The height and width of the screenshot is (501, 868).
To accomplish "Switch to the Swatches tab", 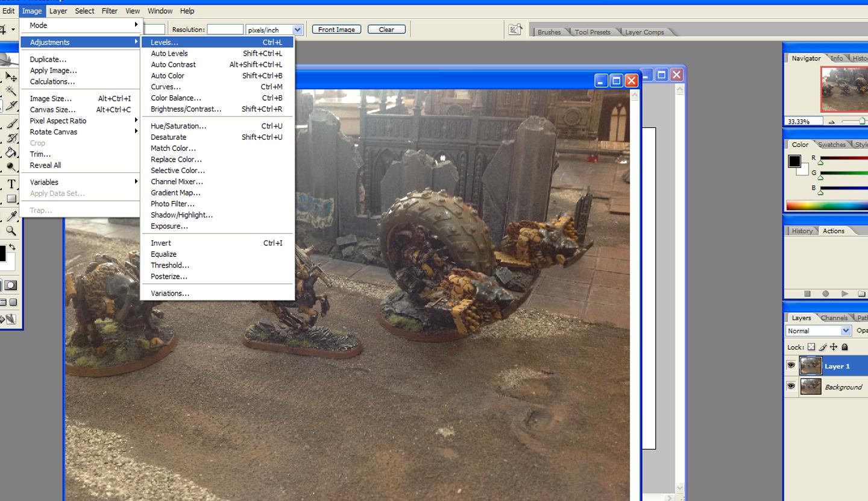I will (x=832, y=145).
